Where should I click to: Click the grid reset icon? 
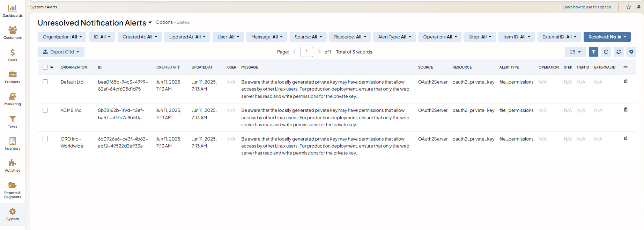pos(619,52)
